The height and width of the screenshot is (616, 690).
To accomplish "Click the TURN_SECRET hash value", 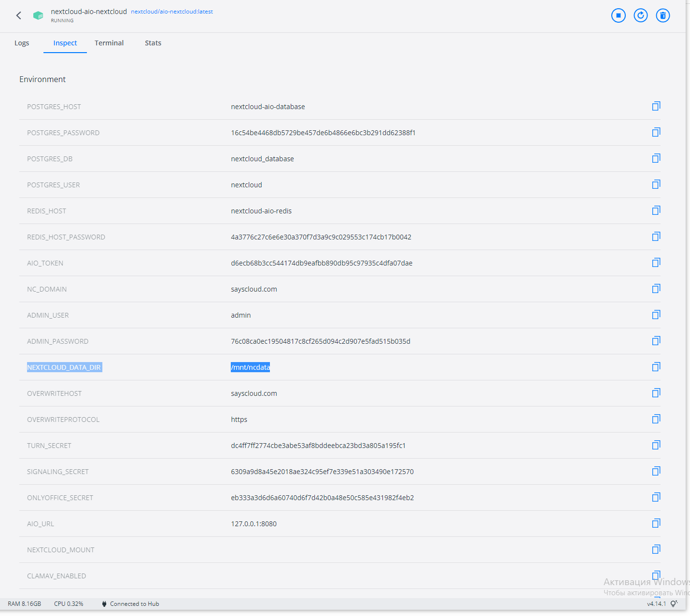I will click(x=318, y=446).
